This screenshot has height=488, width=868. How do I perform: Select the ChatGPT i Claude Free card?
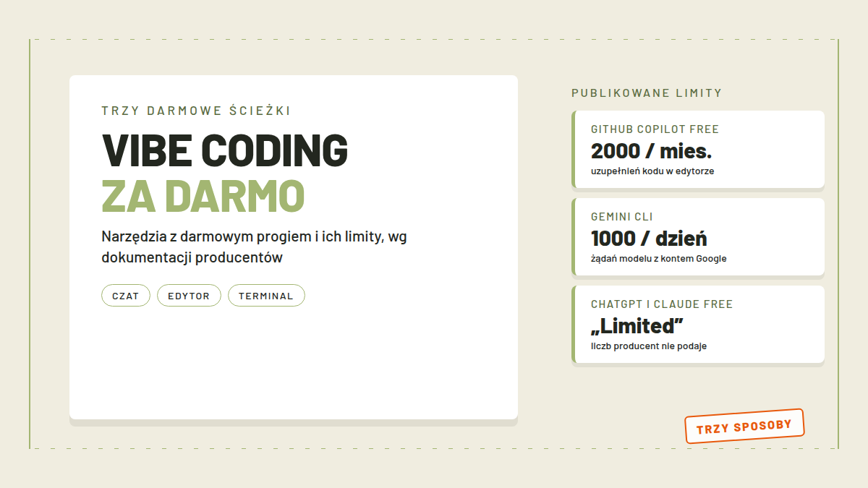698,325
